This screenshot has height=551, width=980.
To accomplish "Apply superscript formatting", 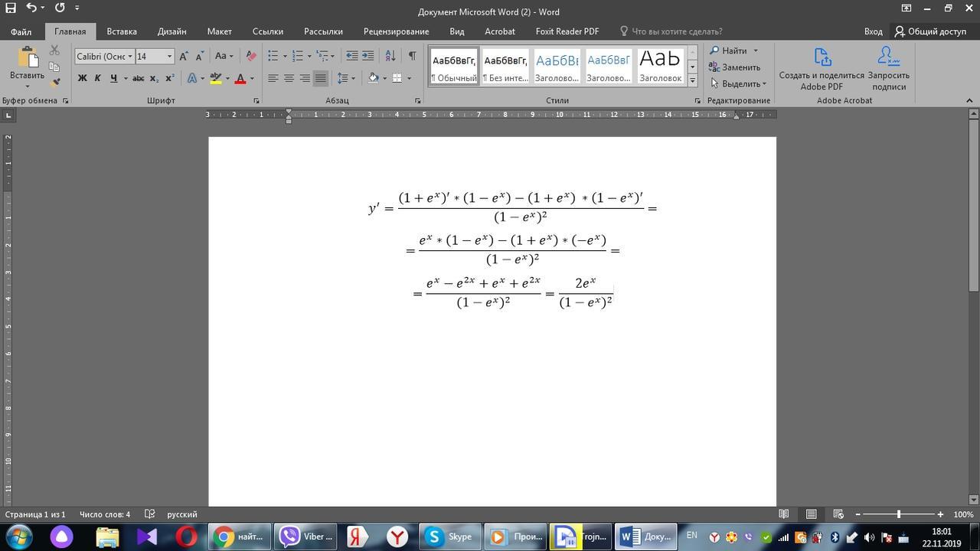I will pyautogui.click(x=170, y=78).
